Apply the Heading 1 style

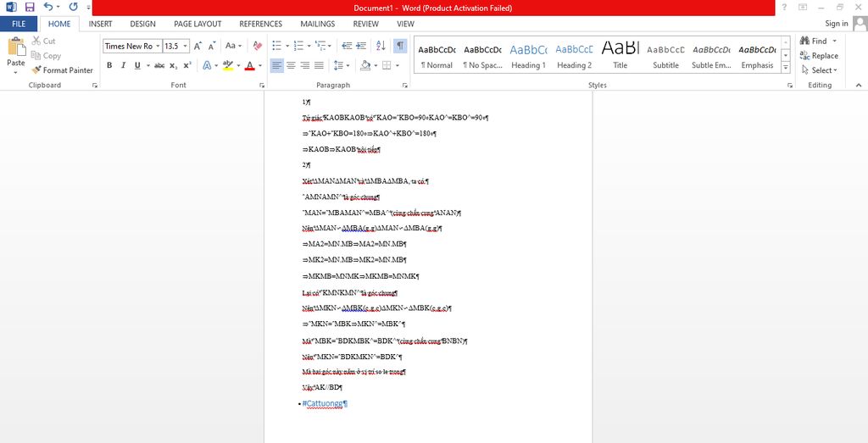pyautogui.click(x=528, y=55)
